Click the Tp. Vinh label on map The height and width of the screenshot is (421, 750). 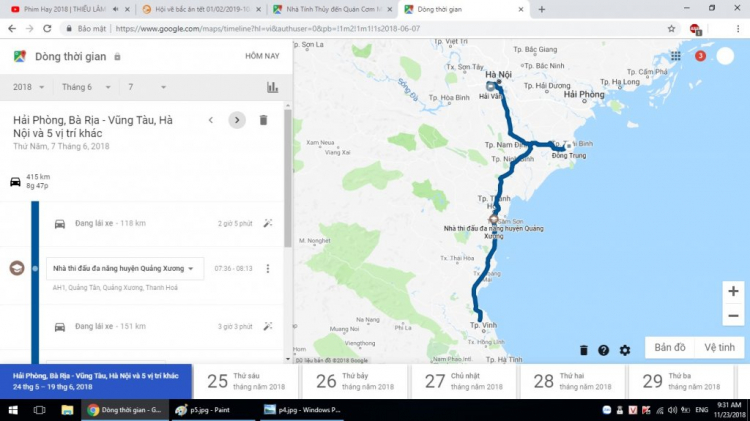point(483,325)
